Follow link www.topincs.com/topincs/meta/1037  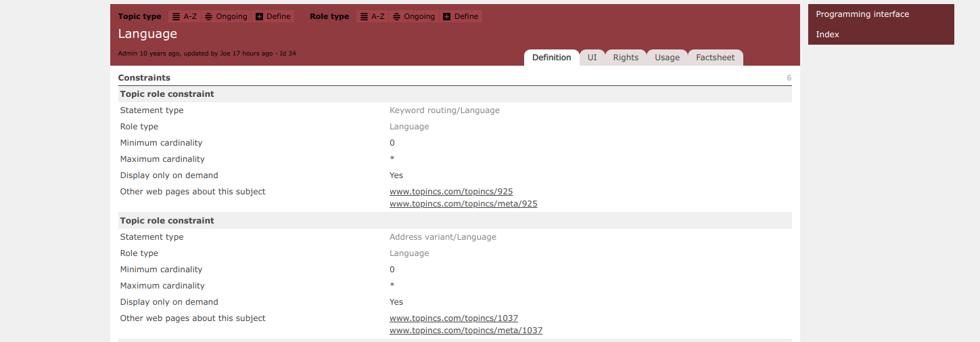coord(466,330)
